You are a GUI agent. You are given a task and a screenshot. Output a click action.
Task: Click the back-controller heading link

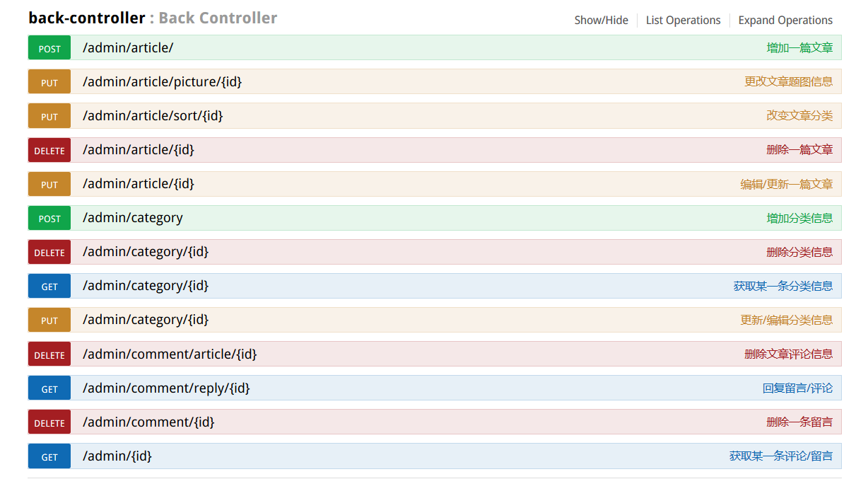pyautogui.click(x=86, y=18)
